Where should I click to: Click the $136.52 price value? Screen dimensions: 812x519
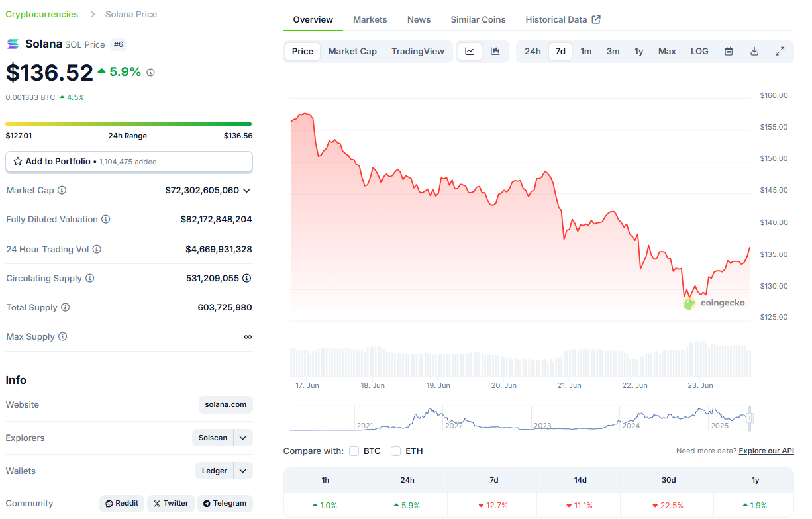pos(50,73)
